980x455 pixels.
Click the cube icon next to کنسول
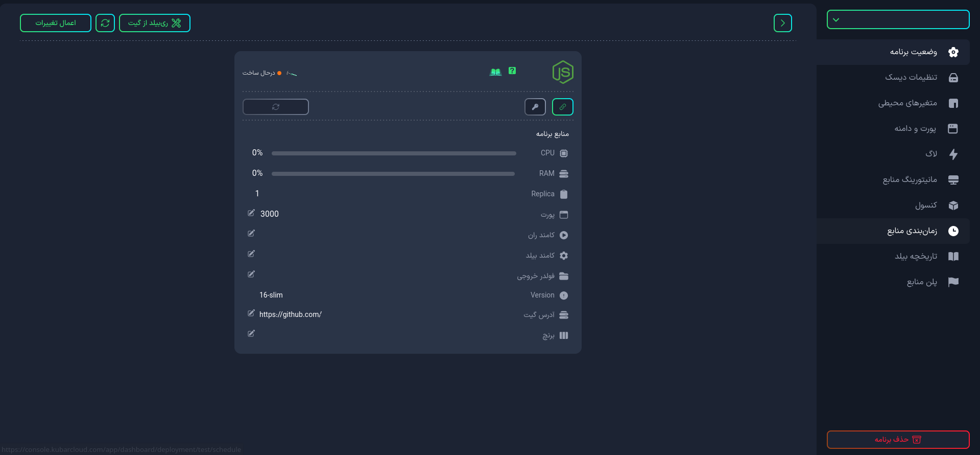tap(953, 206)
